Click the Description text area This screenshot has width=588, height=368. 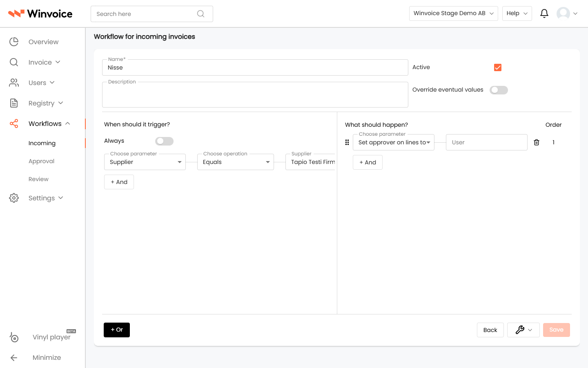pyautogui.click(x=255, y=94)
